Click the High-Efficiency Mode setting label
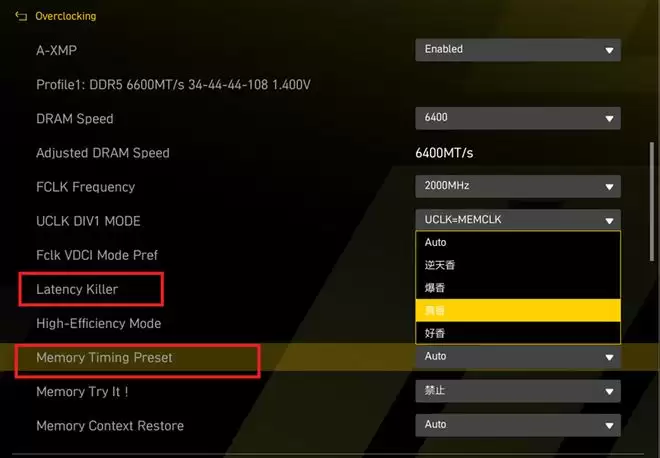 pyautogui.click(x=99, y=323)
